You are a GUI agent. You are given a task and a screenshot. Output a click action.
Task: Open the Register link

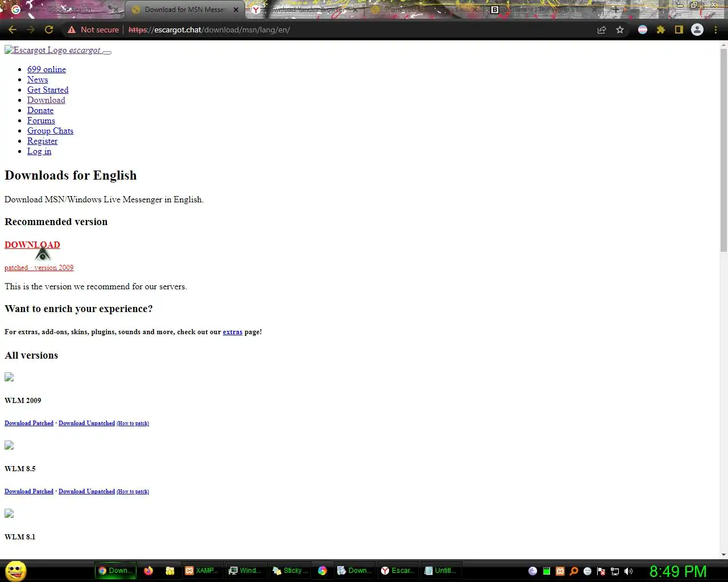pos(42,141)
